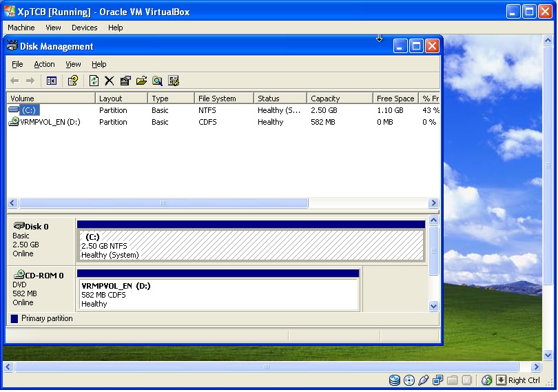Viewport: 558px width, 392px height.
Task: Click the Disk Management title bar icon
Action: [12, 46]
